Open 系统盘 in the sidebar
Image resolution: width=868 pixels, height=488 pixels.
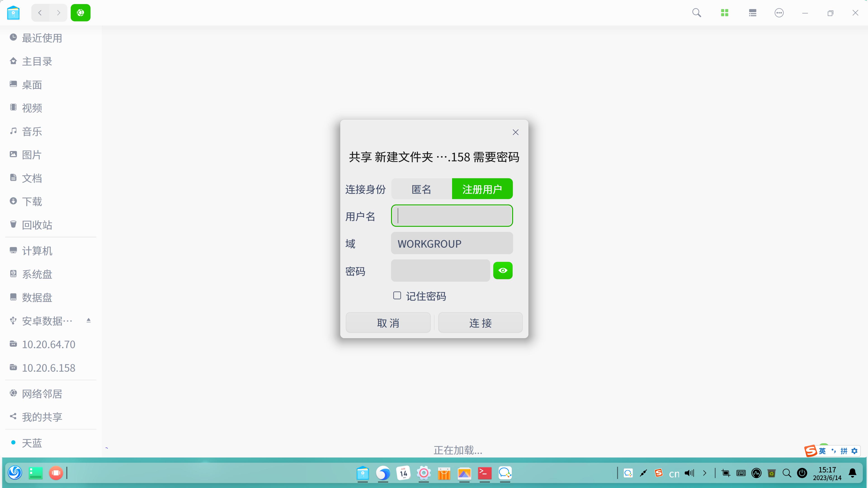51,274
